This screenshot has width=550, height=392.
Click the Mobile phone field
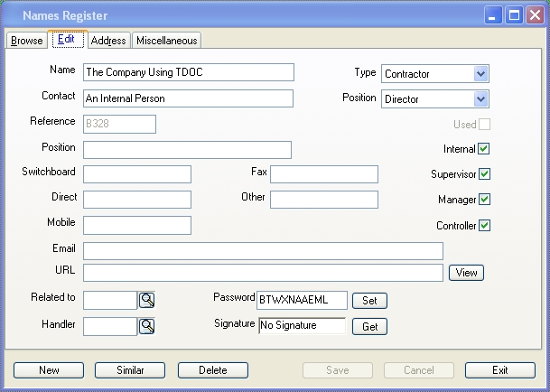tap(137, 225)
